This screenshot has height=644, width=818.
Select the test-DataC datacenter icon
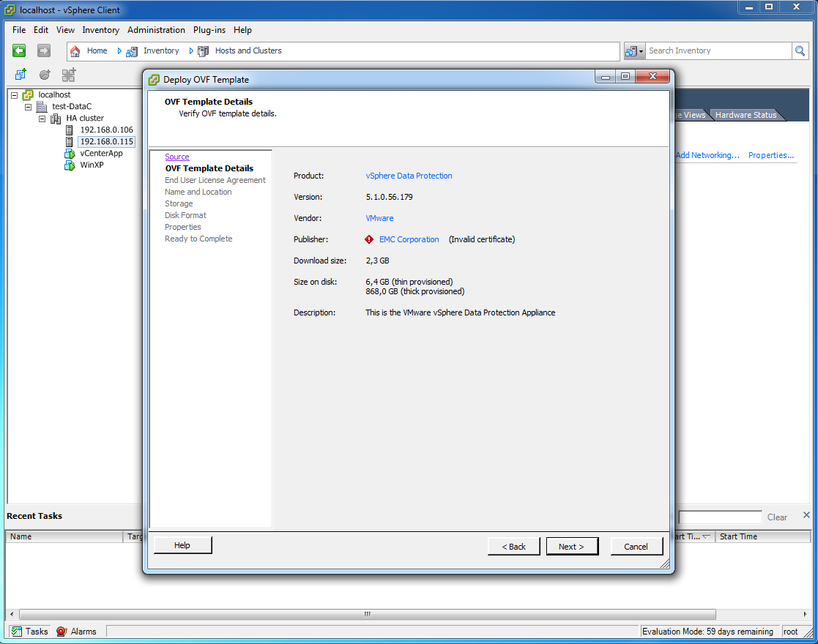click(x=42, y=106)
